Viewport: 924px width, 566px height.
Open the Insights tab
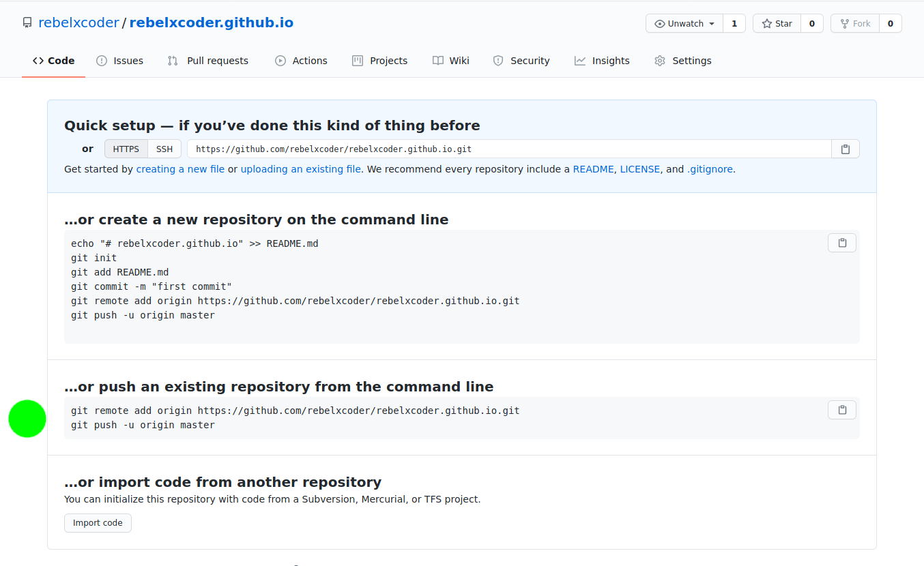602,61
